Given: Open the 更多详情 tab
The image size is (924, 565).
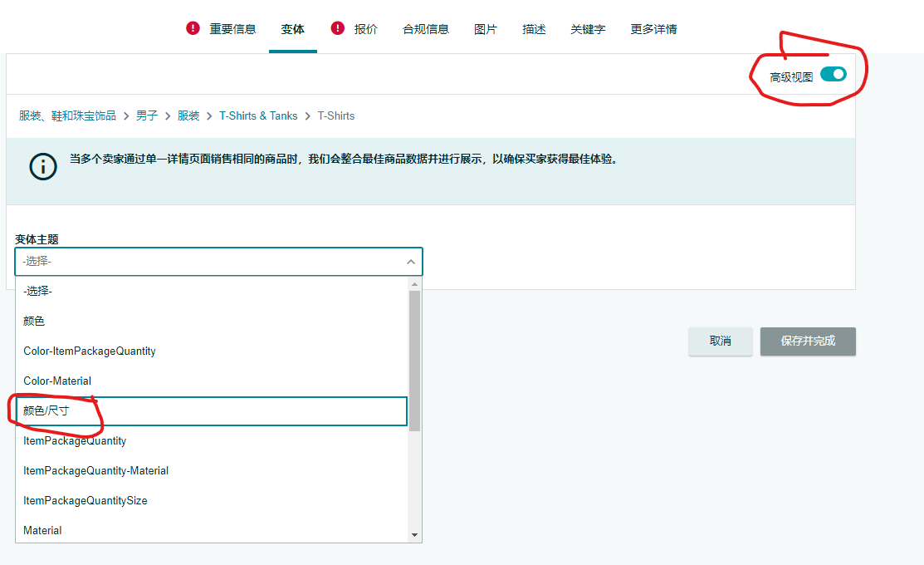Looking at the screenshot, I should click(x=653, y=29).
